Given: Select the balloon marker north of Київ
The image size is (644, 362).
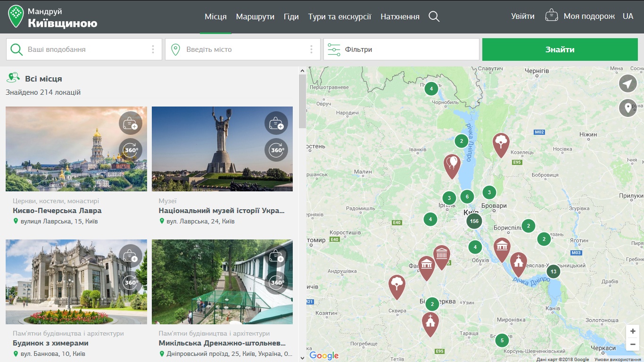Looking at the screenshot, I should tap(452, 166).
